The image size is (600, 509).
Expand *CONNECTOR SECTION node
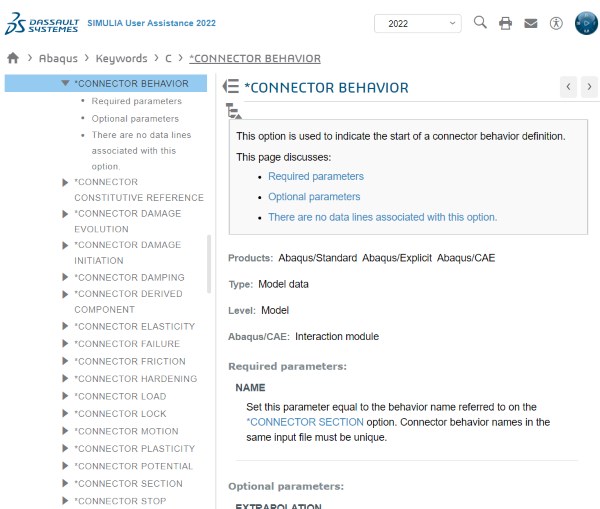tap(65, 483)
